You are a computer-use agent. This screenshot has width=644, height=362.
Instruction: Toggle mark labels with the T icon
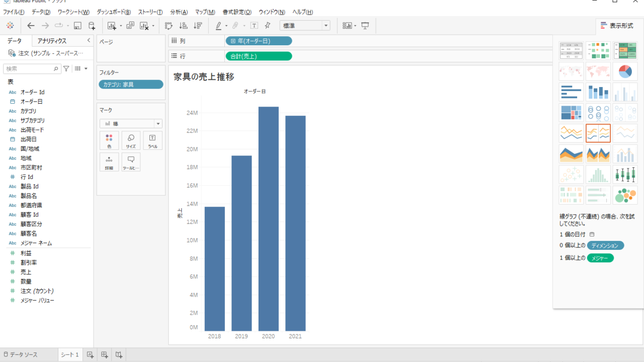pos(254,26)
